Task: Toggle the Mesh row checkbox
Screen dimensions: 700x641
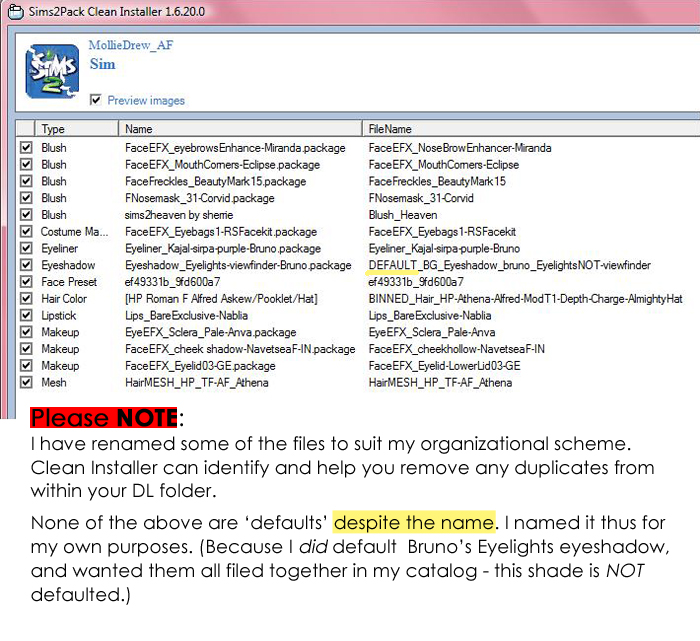Action: [x=26, y=382]
